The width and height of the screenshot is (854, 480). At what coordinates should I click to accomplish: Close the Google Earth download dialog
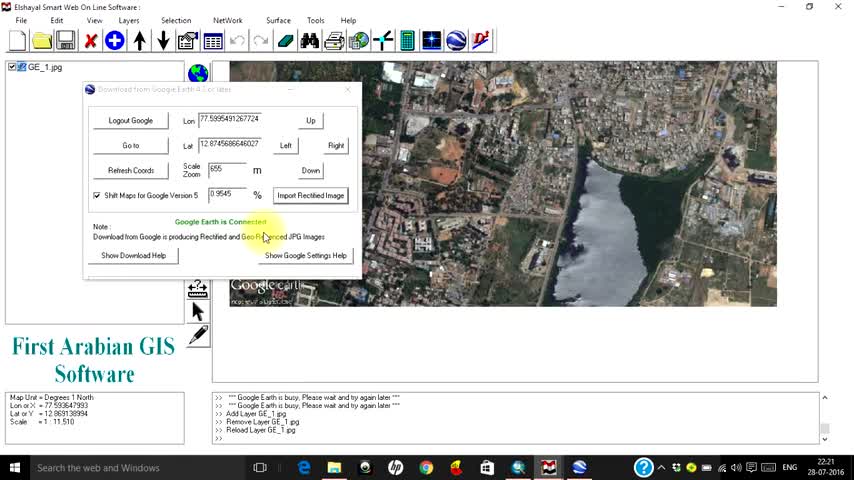pos(347,89)
